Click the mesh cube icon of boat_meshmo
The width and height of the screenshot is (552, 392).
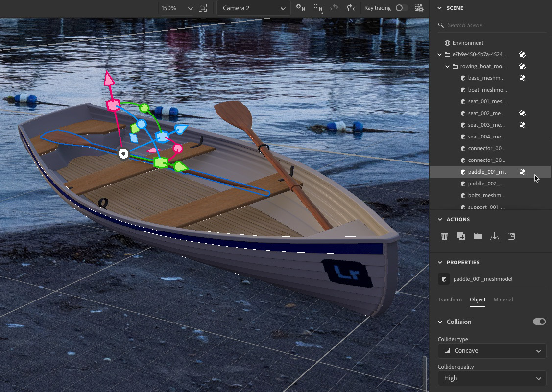click(x=463, y=90)
